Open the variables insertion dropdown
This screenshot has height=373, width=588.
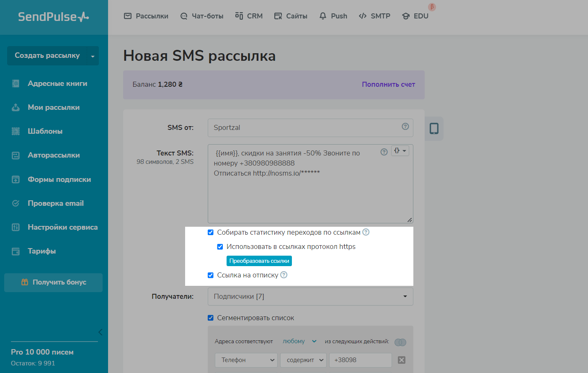pyautogui.click(x=400, y=151)
